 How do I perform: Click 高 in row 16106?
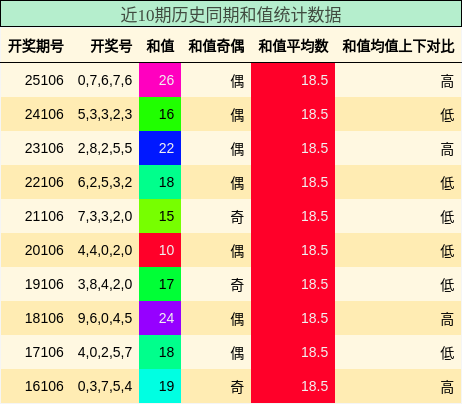pos(447,387)
